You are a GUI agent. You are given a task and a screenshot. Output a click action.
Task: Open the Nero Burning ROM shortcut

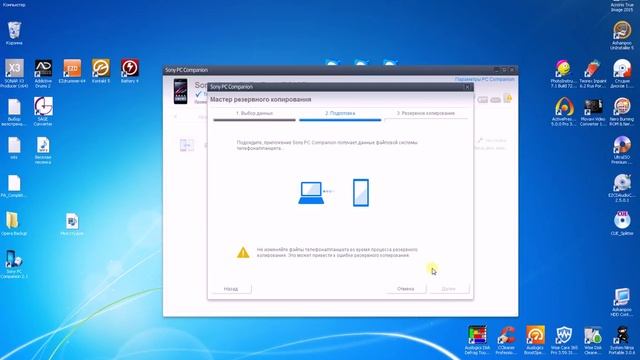[x=622, y=112]
